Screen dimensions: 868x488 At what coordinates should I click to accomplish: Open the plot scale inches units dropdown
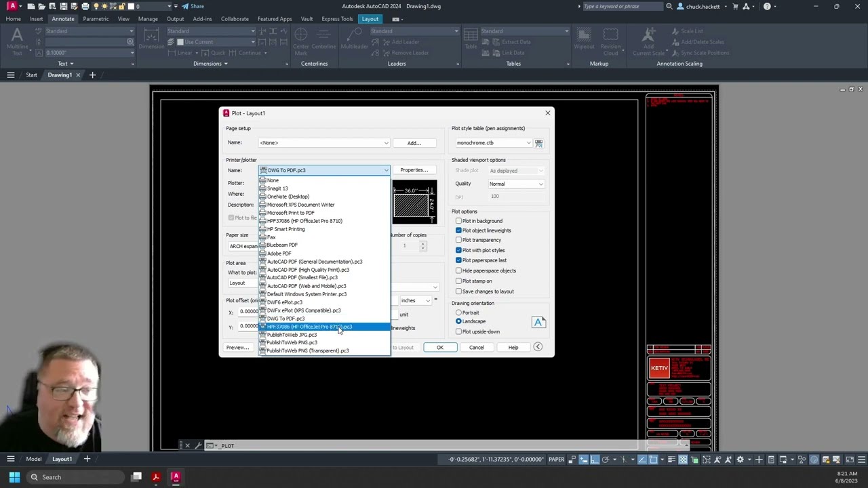click(x=415, y=300)
